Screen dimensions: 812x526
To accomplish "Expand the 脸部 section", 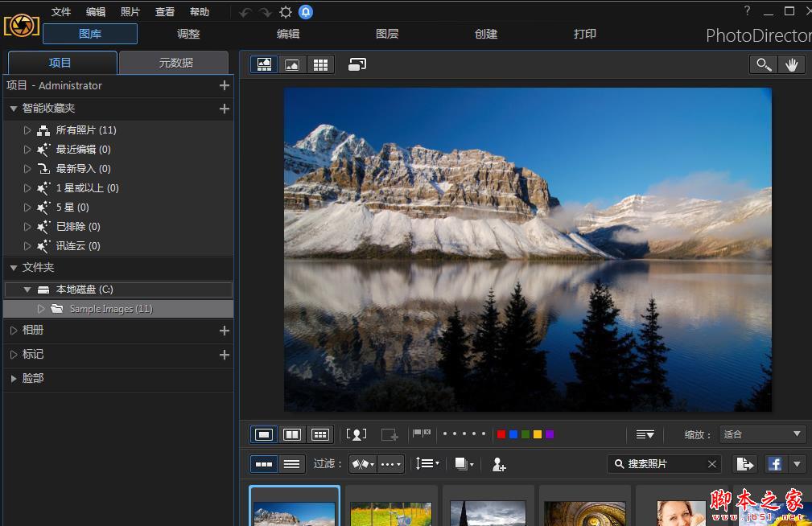I will click(14, 379).
